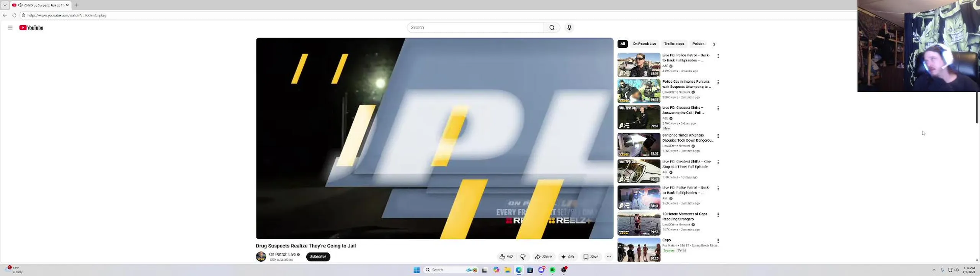
Task: Open a new browser tab with plus
Action: coord(77,5)
